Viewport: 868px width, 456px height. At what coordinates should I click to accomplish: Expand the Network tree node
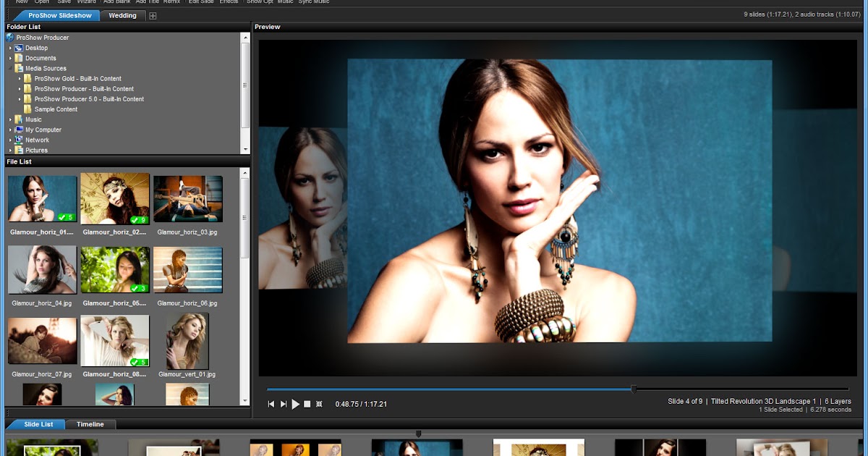[11, 140]
